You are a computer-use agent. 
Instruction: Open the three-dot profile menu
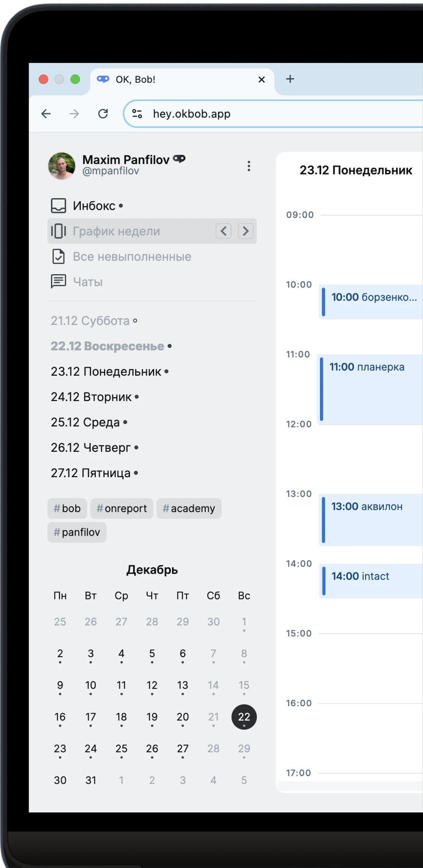249,166
